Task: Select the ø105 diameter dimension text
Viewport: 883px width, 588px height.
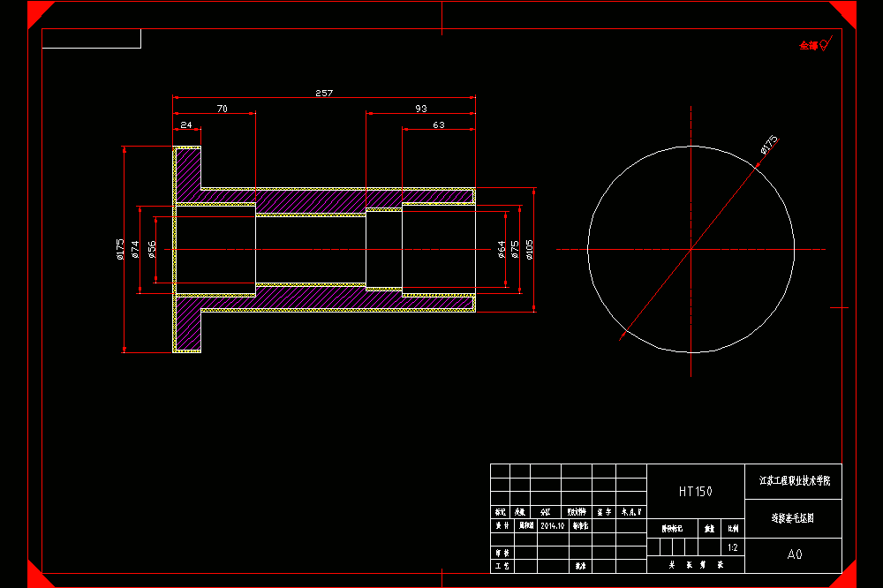Action: [x=529, y=250]
